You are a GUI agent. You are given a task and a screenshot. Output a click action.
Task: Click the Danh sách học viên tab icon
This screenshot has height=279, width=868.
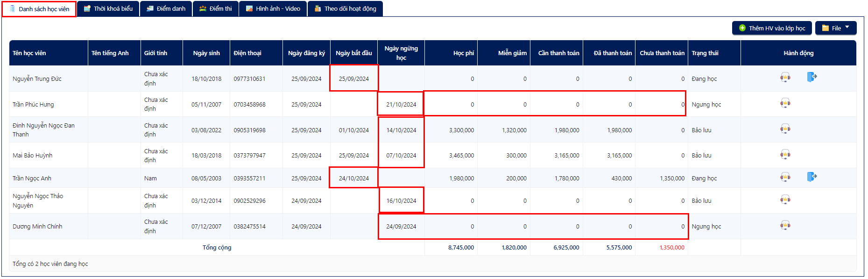click(12, 9)
